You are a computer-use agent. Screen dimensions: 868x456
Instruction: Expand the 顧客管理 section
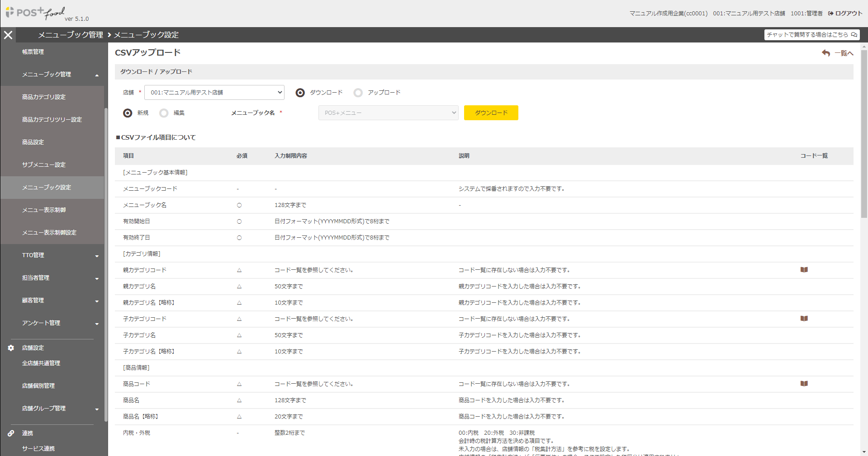point(97,301)
